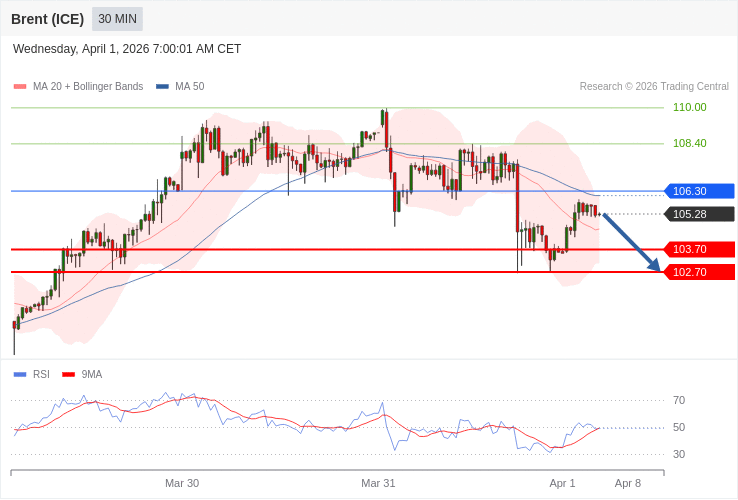Click the 30 MIN timeframe badge
This screenshot has height=500, width=738.
(x=117, y=19)
